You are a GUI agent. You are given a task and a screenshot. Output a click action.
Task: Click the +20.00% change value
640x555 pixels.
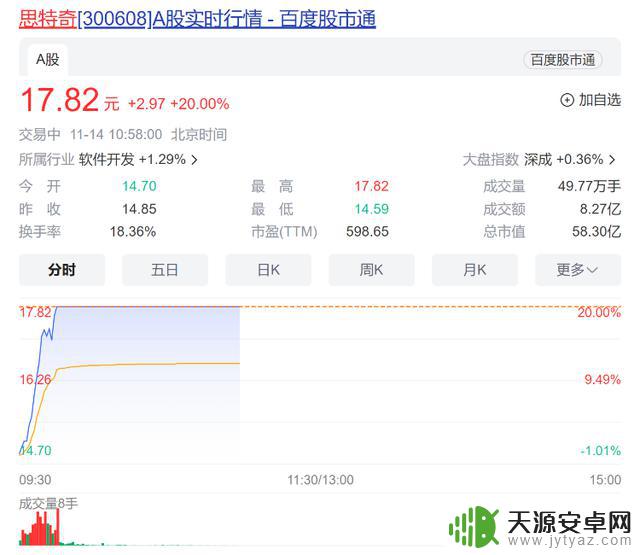coord(200,104)
